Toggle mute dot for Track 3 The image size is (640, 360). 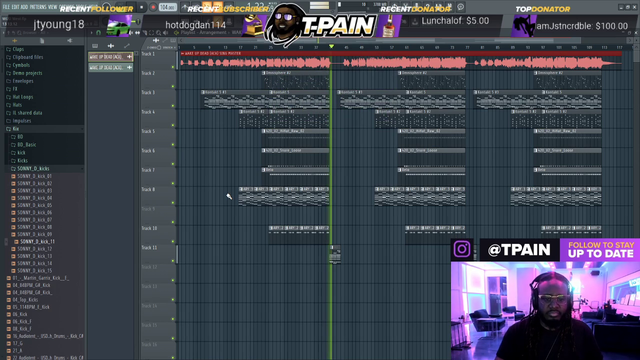coord(173,106)
